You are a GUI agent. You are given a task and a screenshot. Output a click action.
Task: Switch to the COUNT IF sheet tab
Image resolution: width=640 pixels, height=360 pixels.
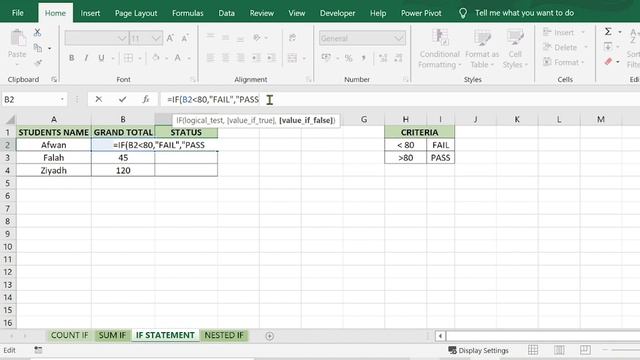coord(69,335)
